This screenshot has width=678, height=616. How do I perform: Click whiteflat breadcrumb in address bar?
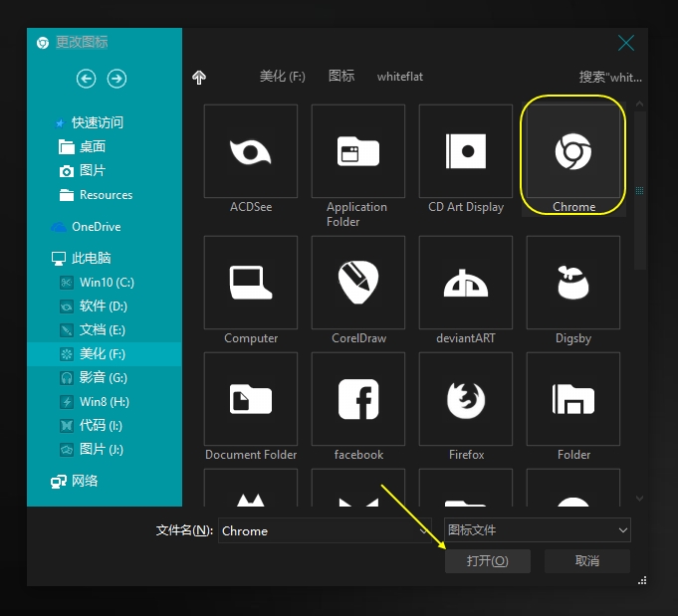(x=400, y=77)
